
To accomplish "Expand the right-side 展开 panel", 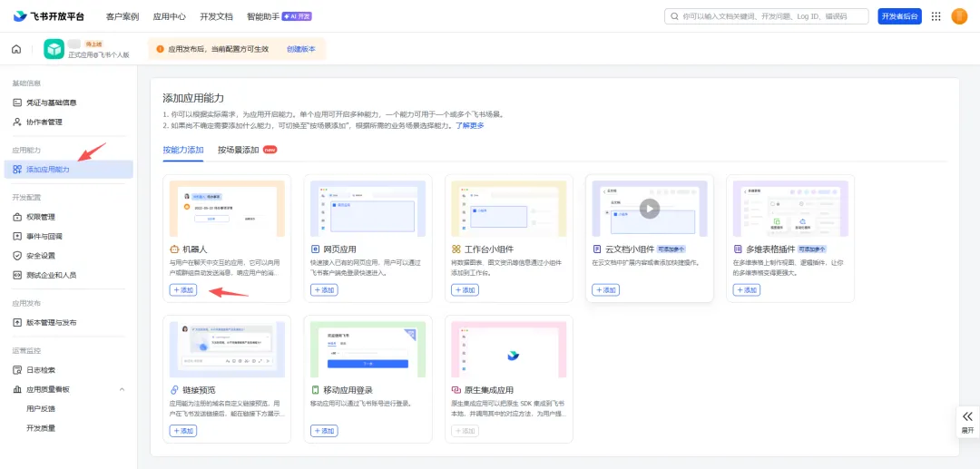I will point(967,422).
